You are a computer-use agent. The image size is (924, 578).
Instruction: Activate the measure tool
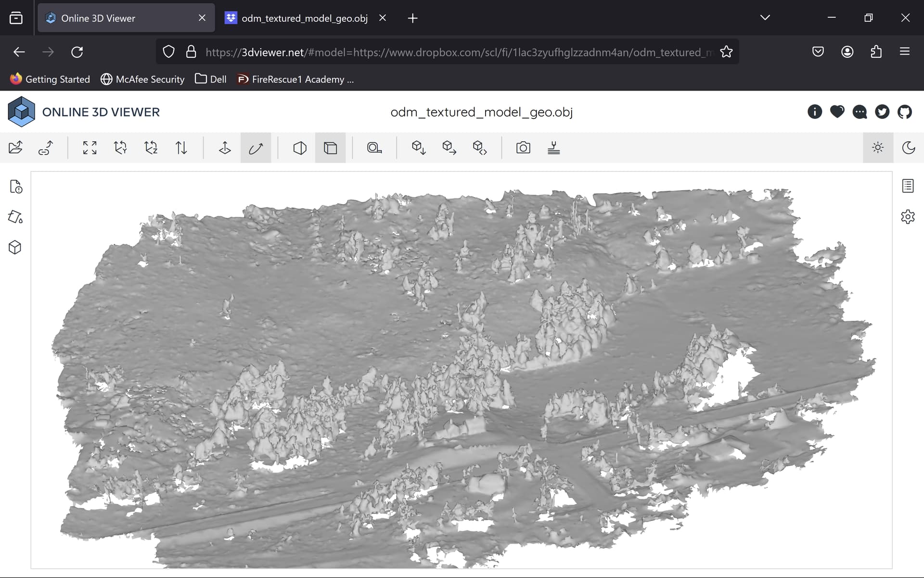pyautogui.click(x=374, y=148)
